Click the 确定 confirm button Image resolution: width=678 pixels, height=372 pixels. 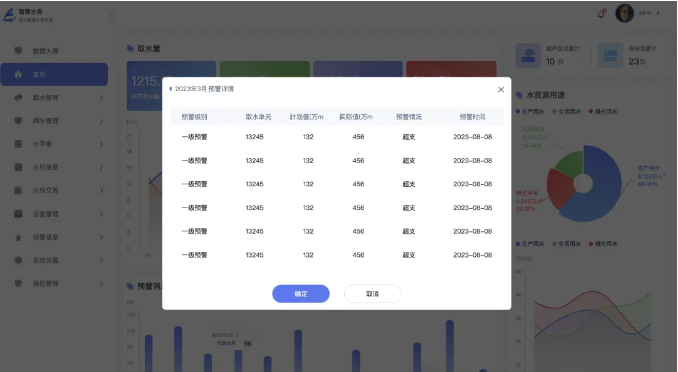(301, 294)
